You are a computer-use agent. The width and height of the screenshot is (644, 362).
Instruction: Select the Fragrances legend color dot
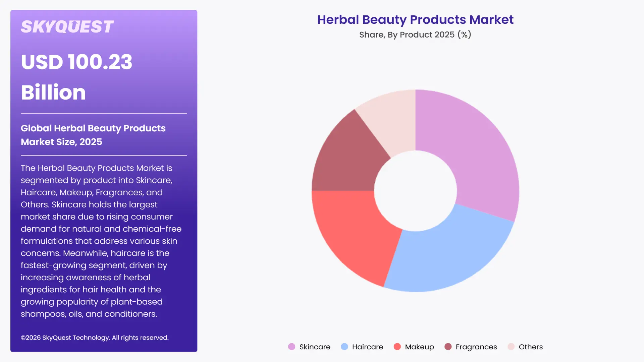(448, 347)
